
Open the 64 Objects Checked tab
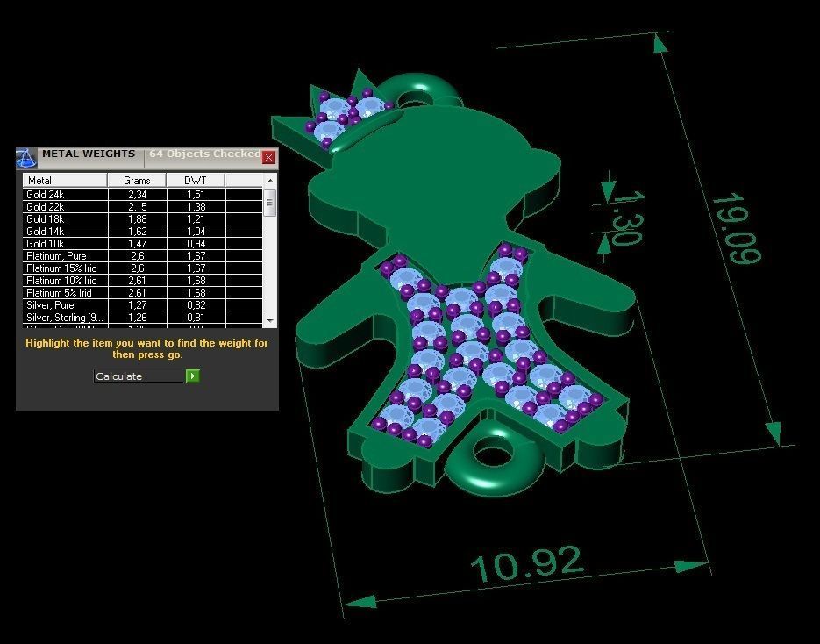coord(203,154)
